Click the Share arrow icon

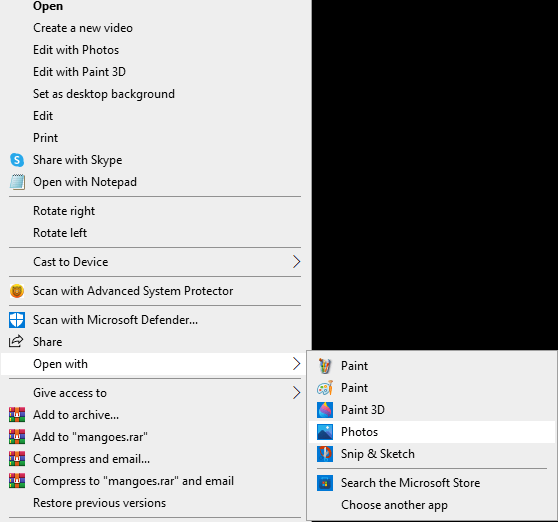(x=16, y=341)
